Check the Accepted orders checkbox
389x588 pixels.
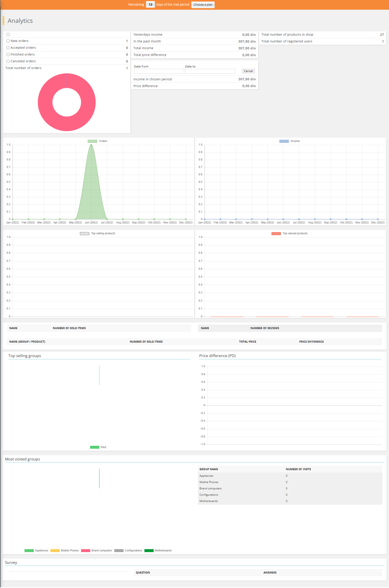click(8, 48)
